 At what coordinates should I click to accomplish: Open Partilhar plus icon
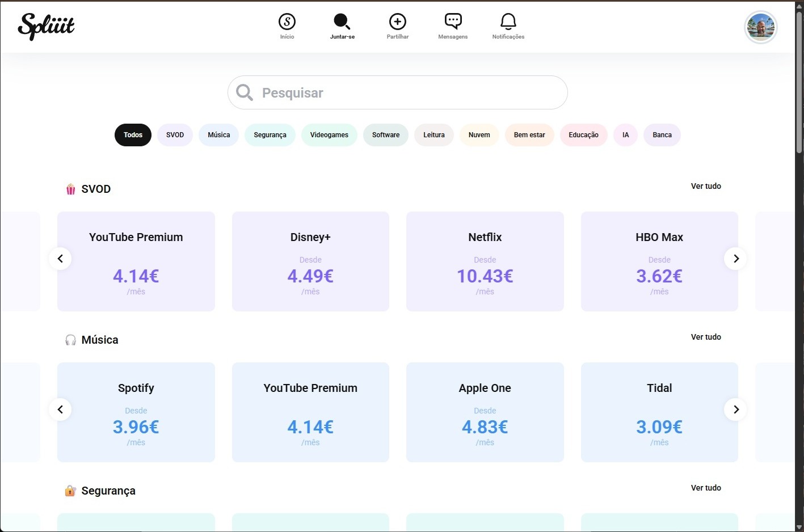397,22
